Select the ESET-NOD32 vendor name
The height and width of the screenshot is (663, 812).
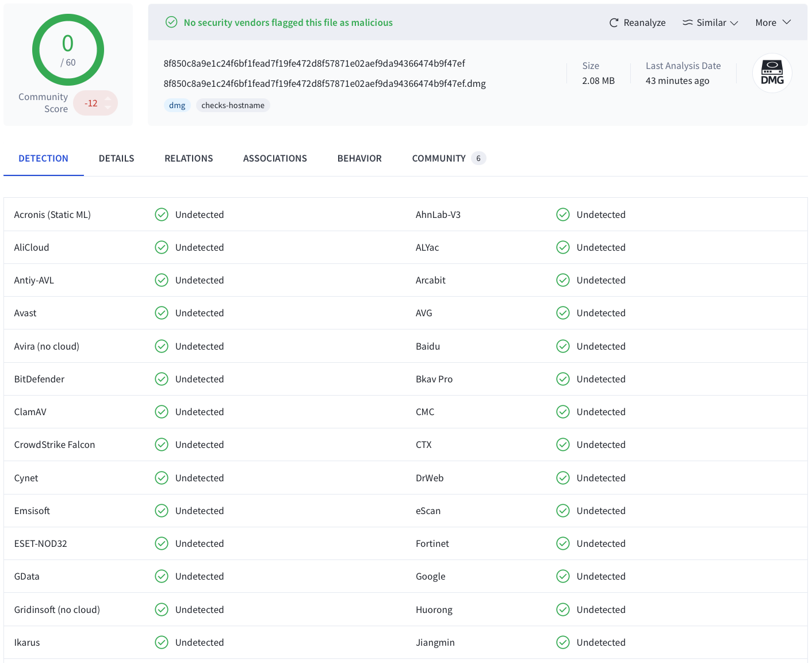click(40, 543)
